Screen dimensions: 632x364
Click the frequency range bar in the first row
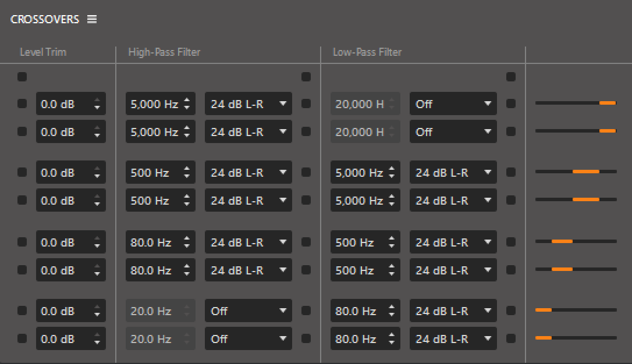click(576, 103)
